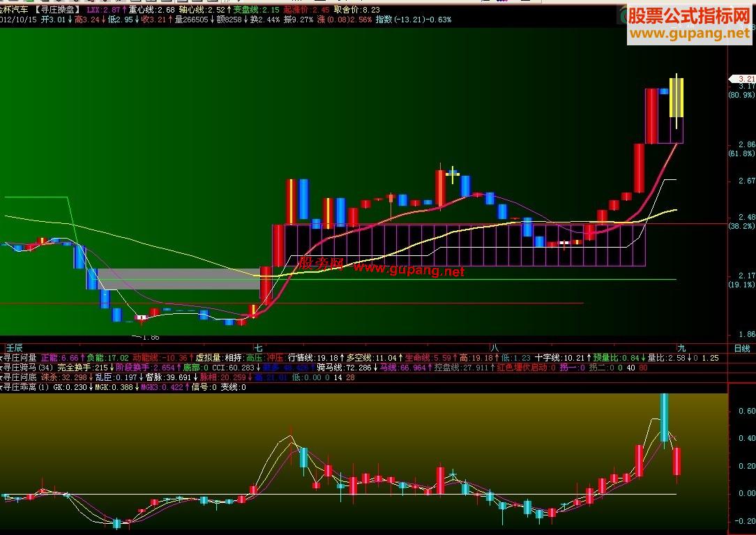Click the (80.9%) retracement label
The height and width of the screenshot is (535, 756).
(741, 95)
